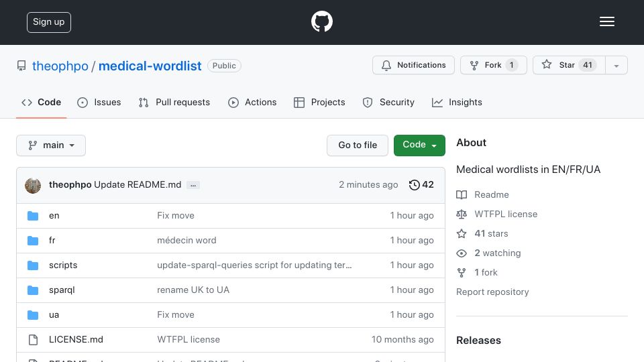Open the 1 fork link
The image size is (644, 362).
486,273
